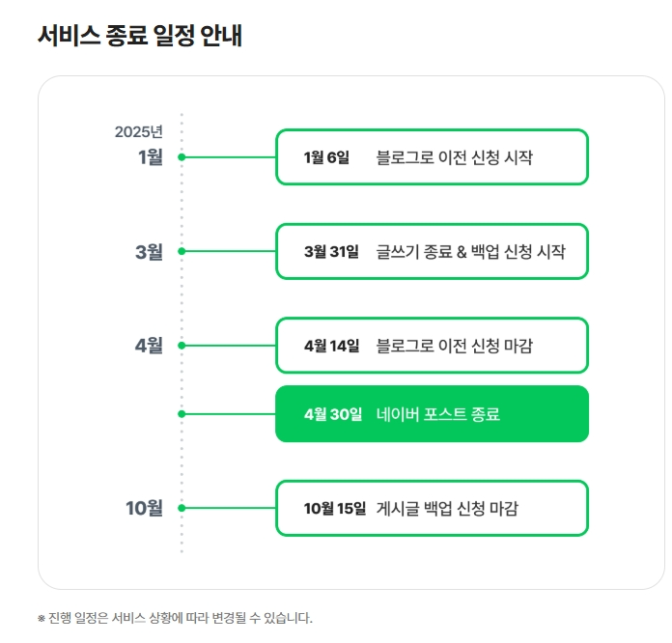Viewport: 672px width, 643px height.
Task: Click the timeline dot beside the 3월 label
Action: pyautogui.click(x=182, y=251)
